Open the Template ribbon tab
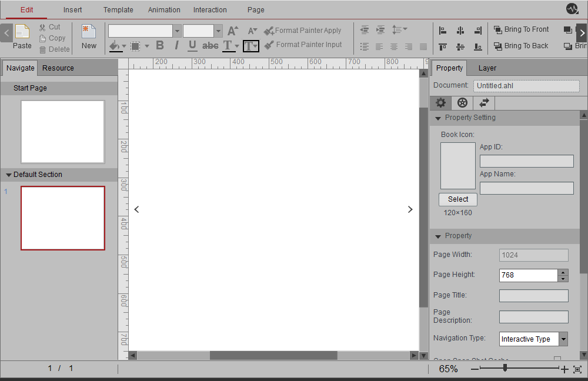This screenshot has height=381, width=588. coord(118,10)
